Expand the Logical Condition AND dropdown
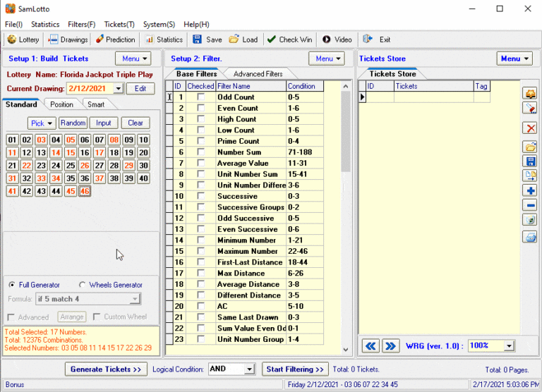Image resolution: width=542 pixels, height=392 pixels. (249, 369)
